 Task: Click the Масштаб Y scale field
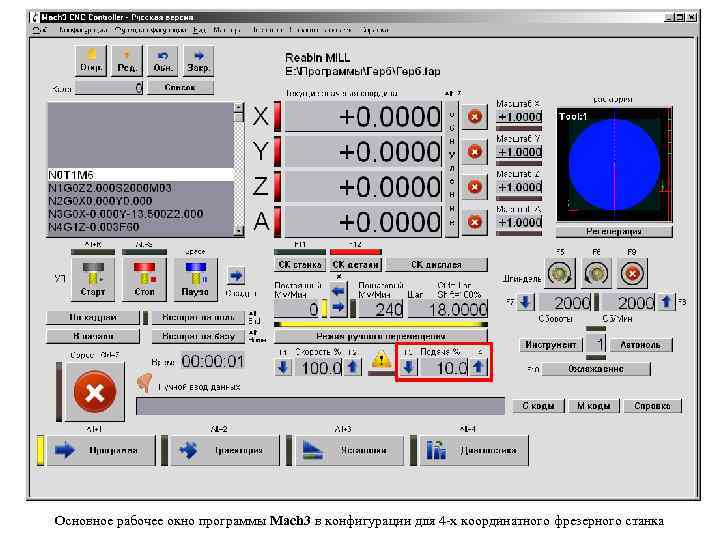519,152
